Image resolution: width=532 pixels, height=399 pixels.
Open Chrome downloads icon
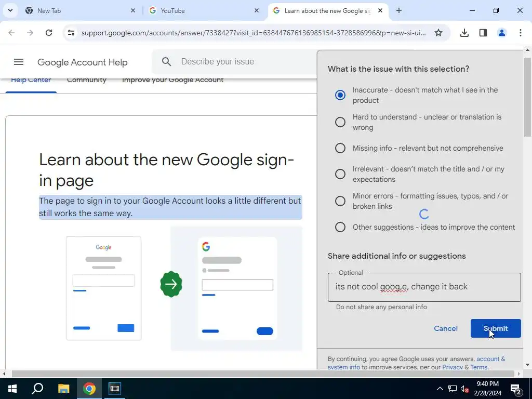[x=464, y=33]
